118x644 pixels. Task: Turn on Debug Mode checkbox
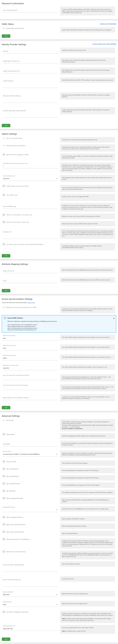pyautogui.click(x=4, y=434)
